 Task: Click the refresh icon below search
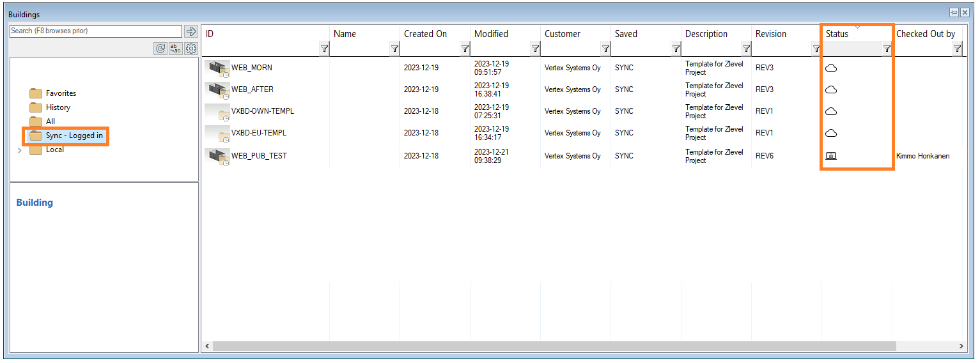[160, 49]
